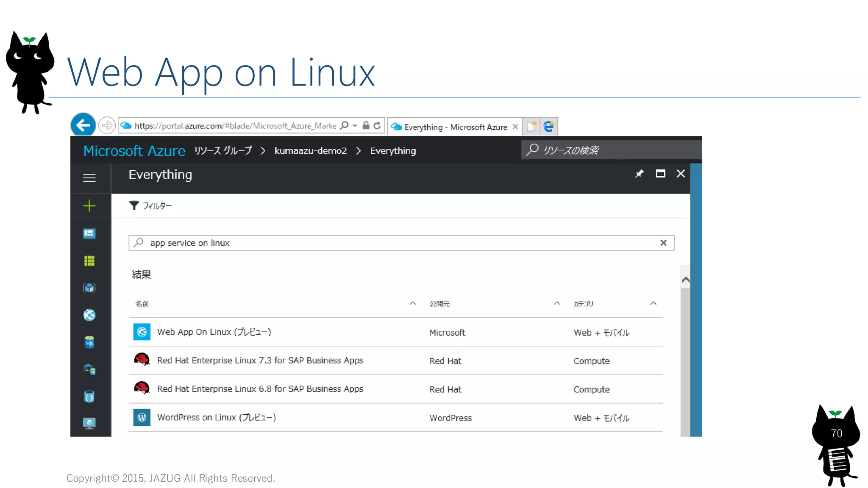Click the フィルター filter button

click(x=150, y=206)
